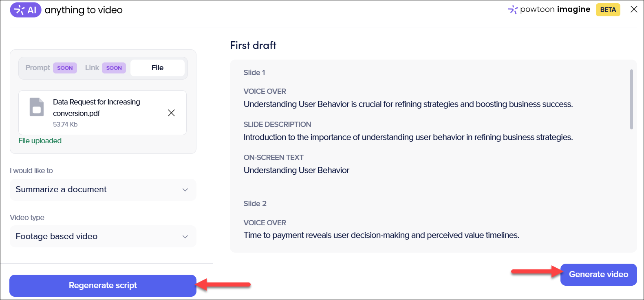Viewport: 644px width, 300px height.
Task: Click the Data Request for Increasing conversion.pdf filename
Action: (97, 107)
